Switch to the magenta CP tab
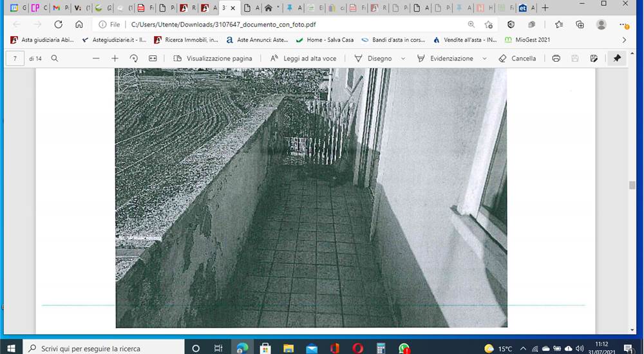 (39, 8)
